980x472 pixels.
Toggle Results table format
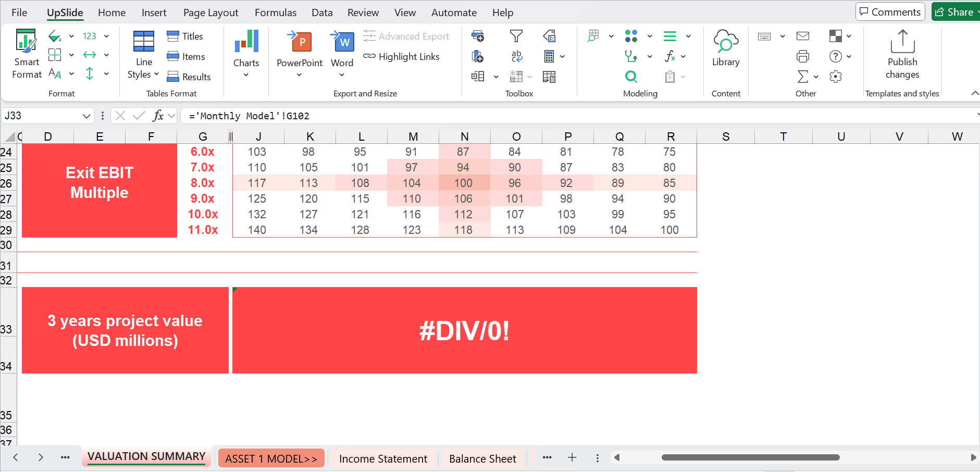pos(189,77)
